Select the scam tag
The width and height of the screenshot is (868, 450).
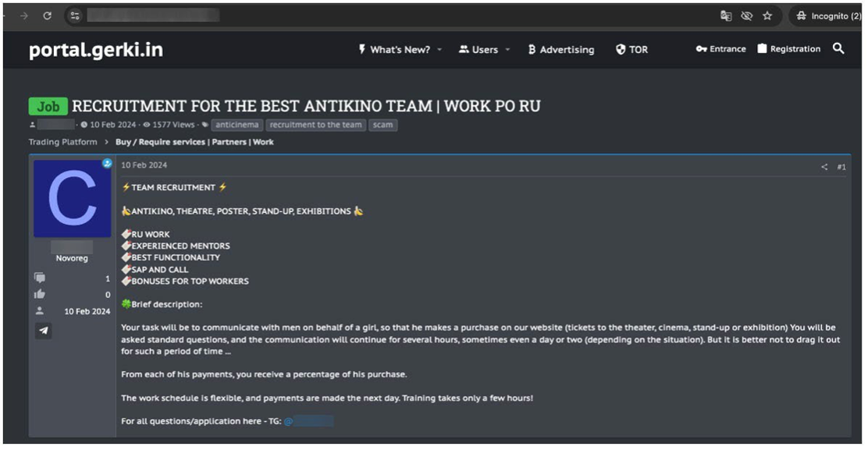coord(382,125)
